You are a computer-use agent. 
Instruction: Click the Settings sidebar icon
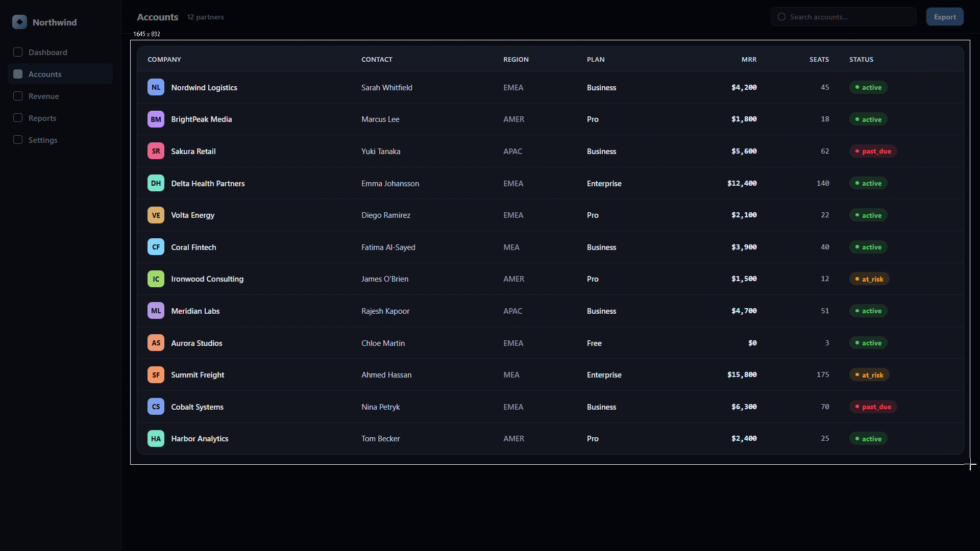[18, 140]
